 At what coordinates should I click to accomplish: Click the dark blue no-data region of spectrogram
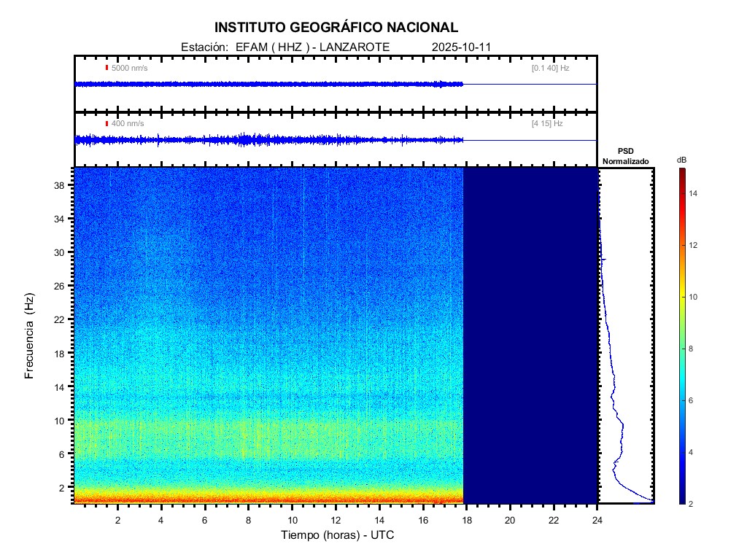[x=530, y=335]
